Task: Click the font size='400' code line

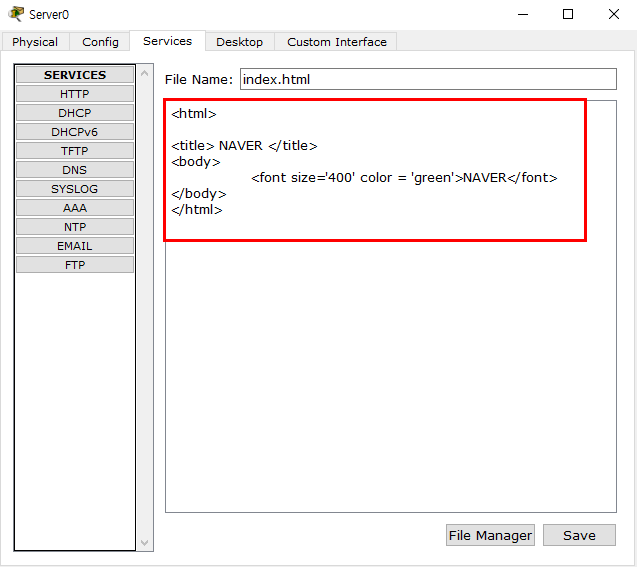Action: (x=404, y=177)
